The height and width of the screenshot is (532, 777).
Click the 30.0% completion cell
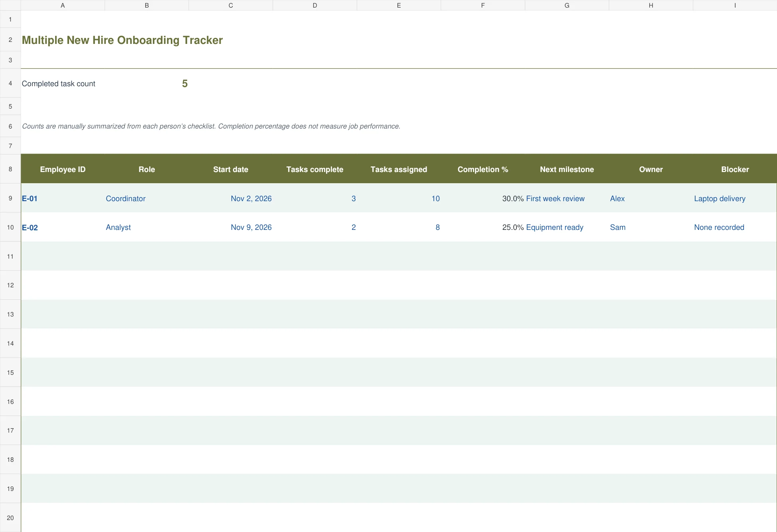point(483,198)
